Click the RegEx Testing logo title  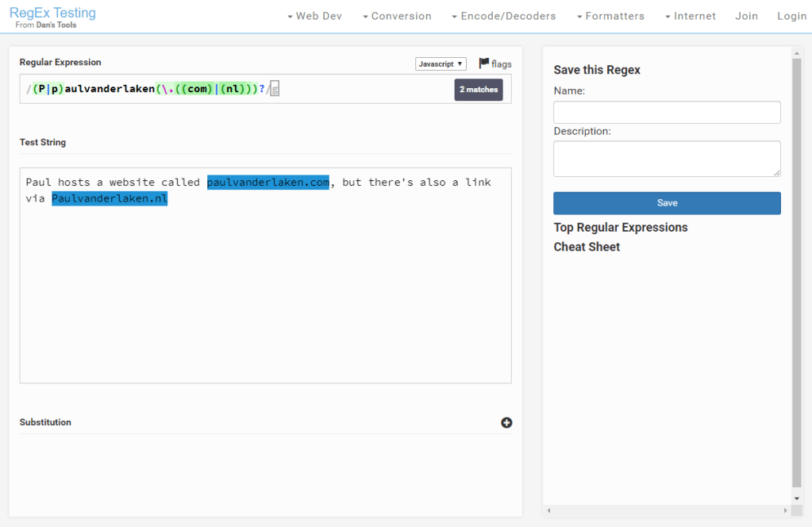pyautogui.click(x=52, y=13)
